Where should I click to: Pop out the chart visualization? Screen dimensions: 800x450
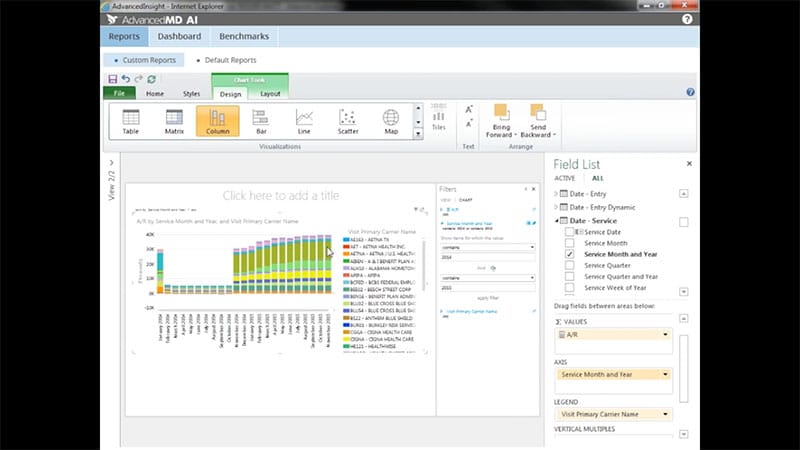coord(422,210)
